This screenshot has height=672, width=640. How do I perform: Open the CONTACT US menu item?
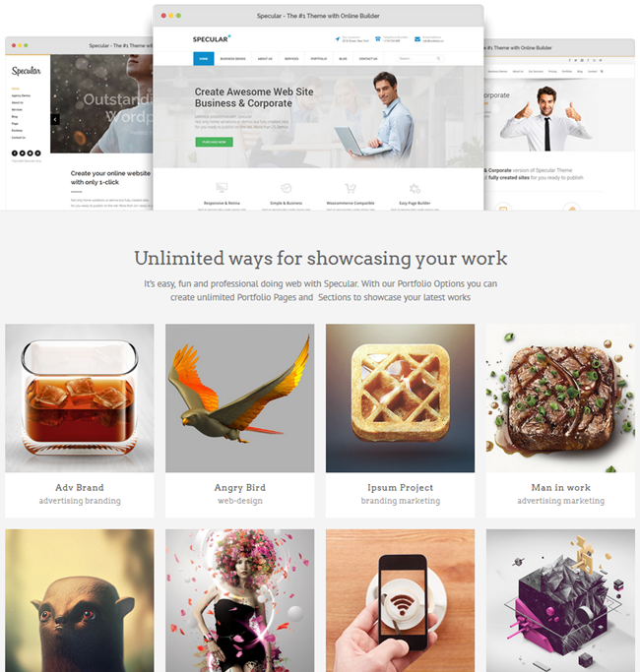(368, 59)
